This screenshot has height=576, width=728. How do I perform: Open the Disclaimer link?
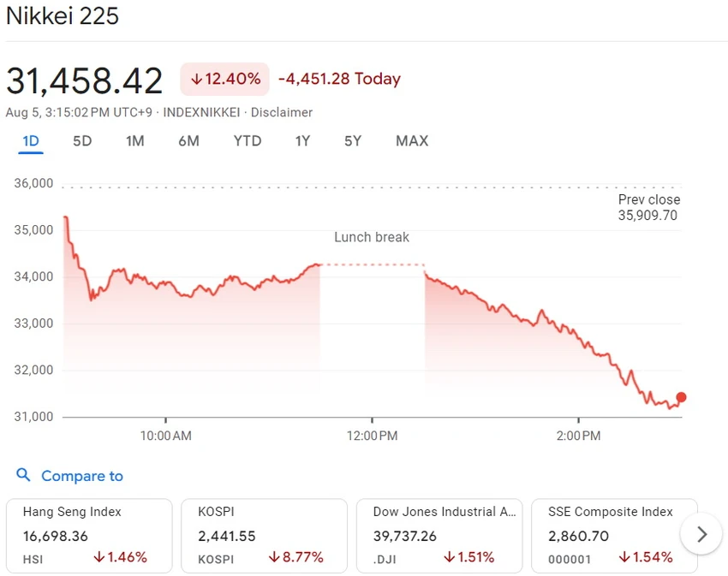pyautogui.click(x=282, y=112)
